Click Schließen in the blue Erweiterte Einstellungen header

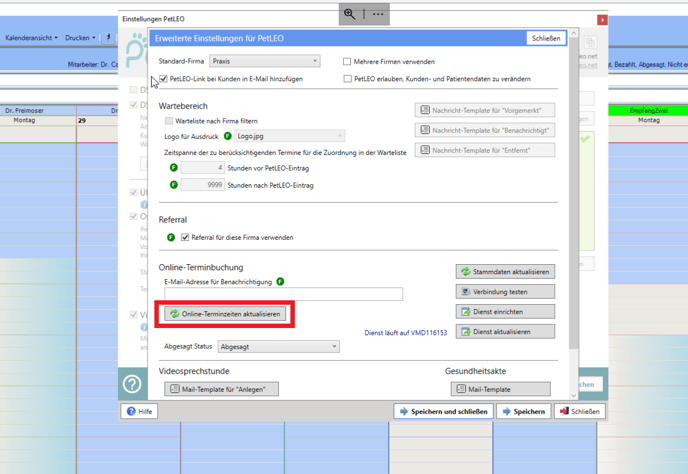pyautogui.click(x=546, y=38)
